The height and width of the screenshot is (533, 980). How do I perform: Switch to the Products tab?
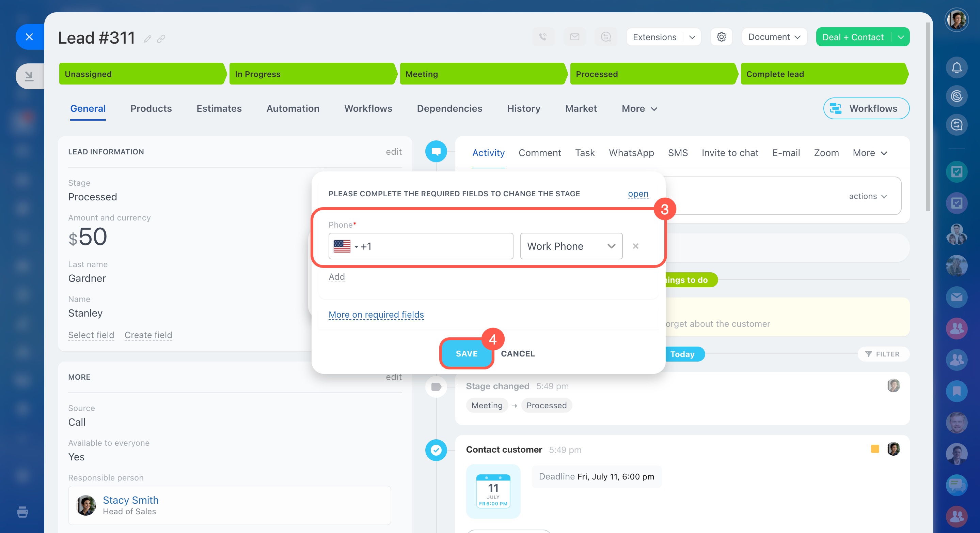pyautogui.click(x=151, y=108)
